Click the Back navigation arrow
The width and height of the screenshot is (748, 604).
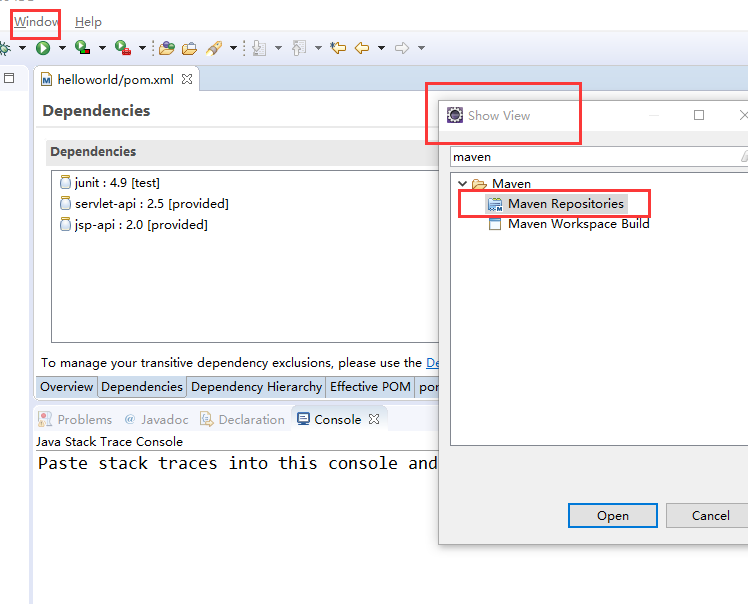pos(362,48)
